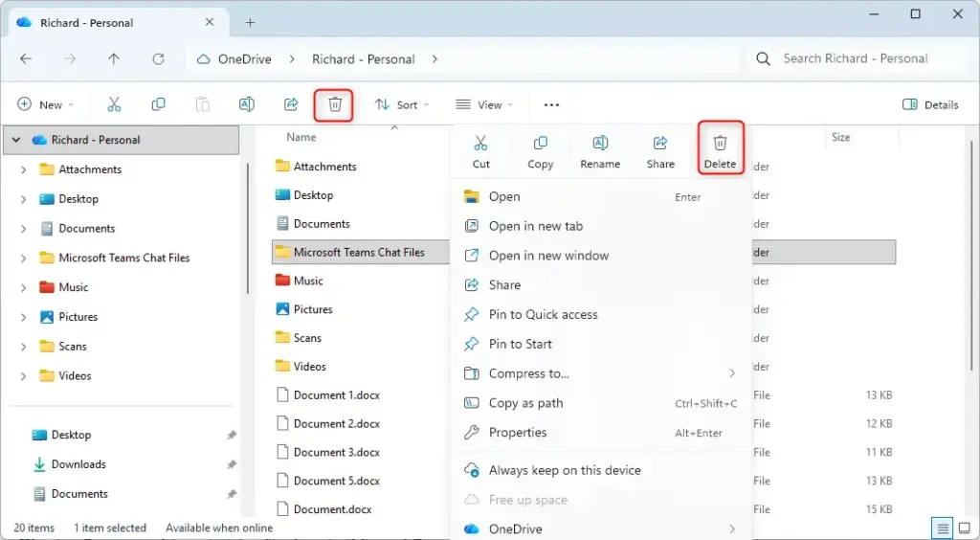The width and height of the screenshot is (980, 540).
Task: Refresh the current folder
Action: click(x=158, y=58)
